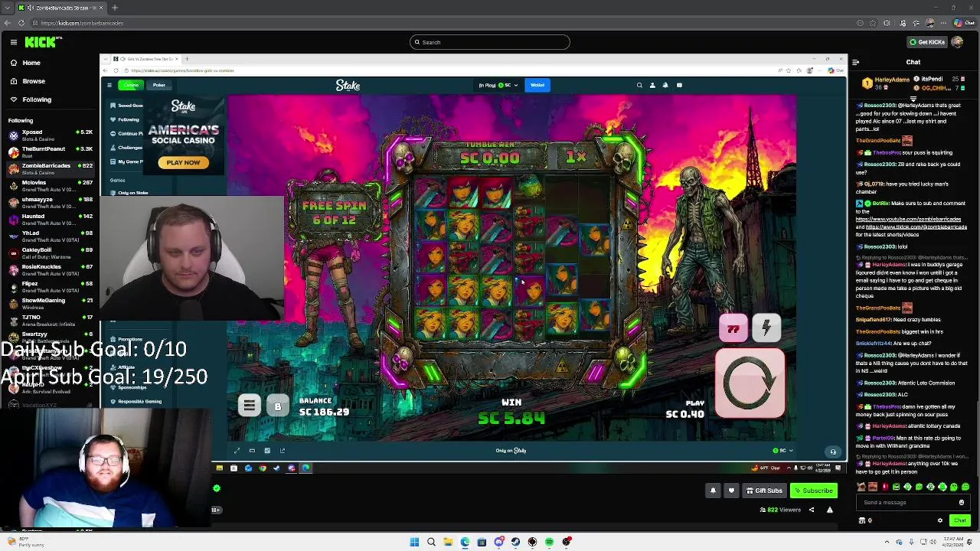This screenshot has width=980, height=551.
Task: Select the Poker tab in Stake
Action: (158, 85)
